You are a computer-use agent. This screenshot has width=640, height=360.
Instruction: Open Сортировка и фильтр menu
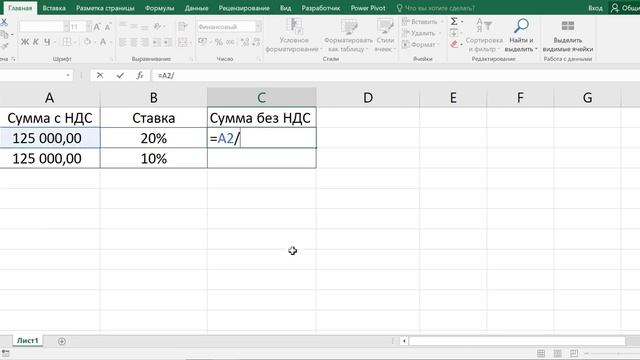click(484, 35)
